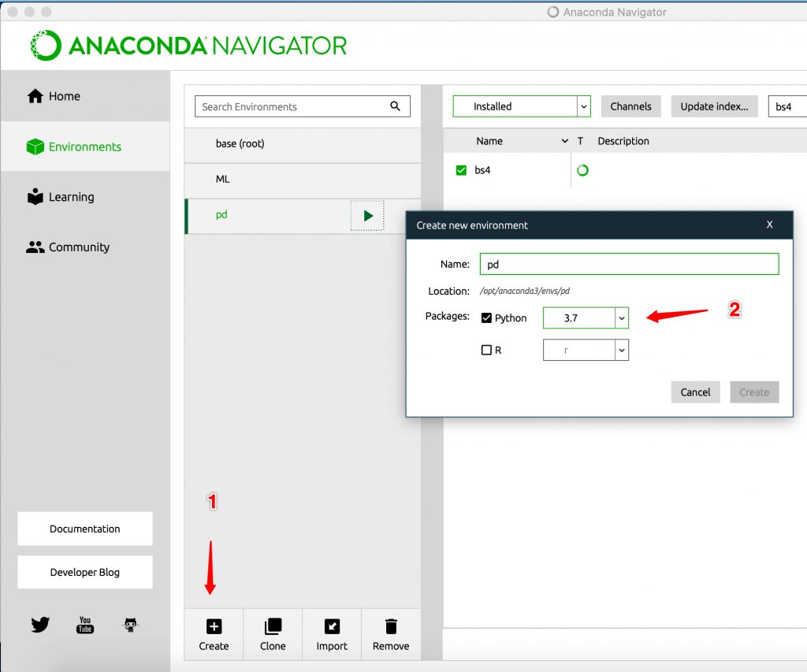Click the bs4 package type circle icon
Viewport: 807px width, 672px height.
tap(582, 170)
